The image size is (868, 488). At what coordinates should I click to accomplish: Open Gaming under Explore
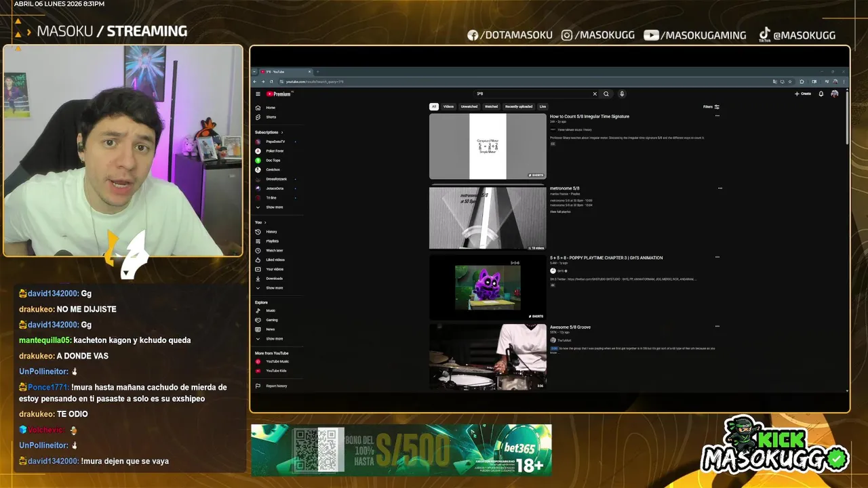click(271, 320)
